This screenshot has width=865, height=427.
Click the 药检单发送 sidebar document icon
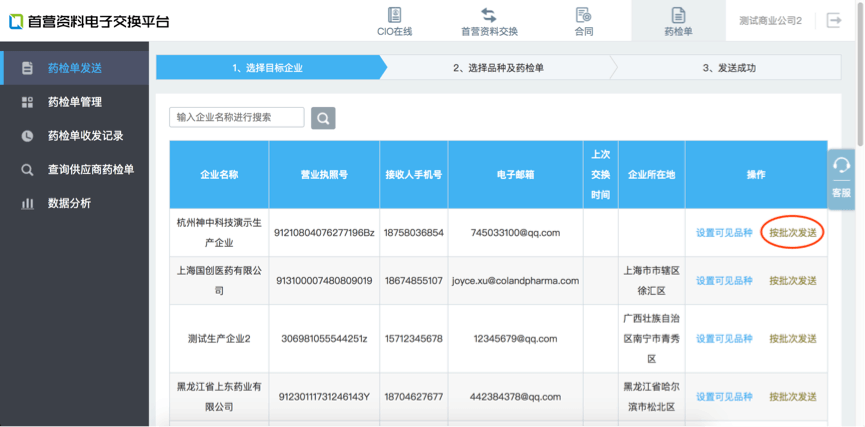point(27,68)
